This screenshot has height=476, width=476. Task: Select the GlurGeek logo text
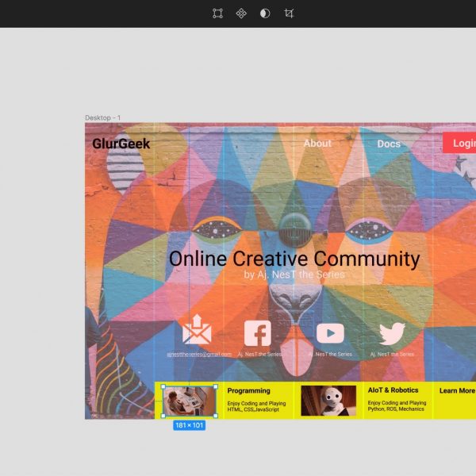(121, 144)
